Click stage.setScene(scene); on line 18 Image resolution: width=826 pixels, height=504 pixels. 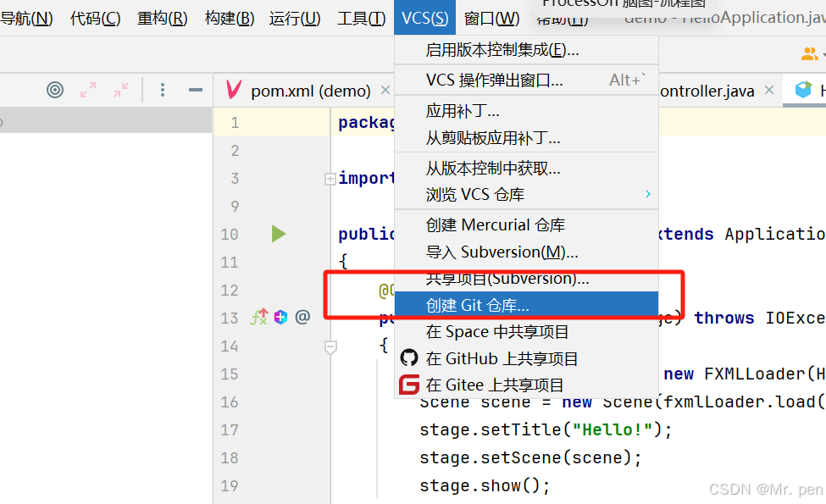coord(530,457)
